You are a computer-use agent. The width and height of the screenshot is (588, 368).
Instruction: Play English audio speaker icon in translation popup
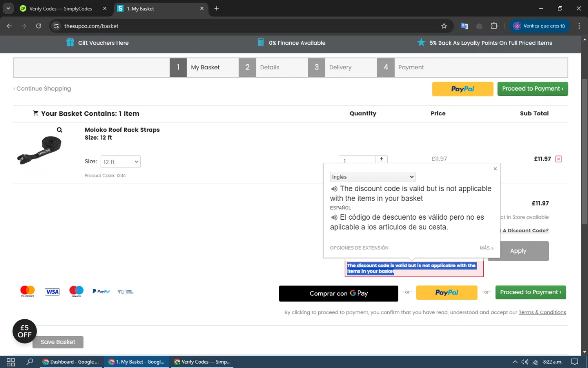[x=334, y=189]
